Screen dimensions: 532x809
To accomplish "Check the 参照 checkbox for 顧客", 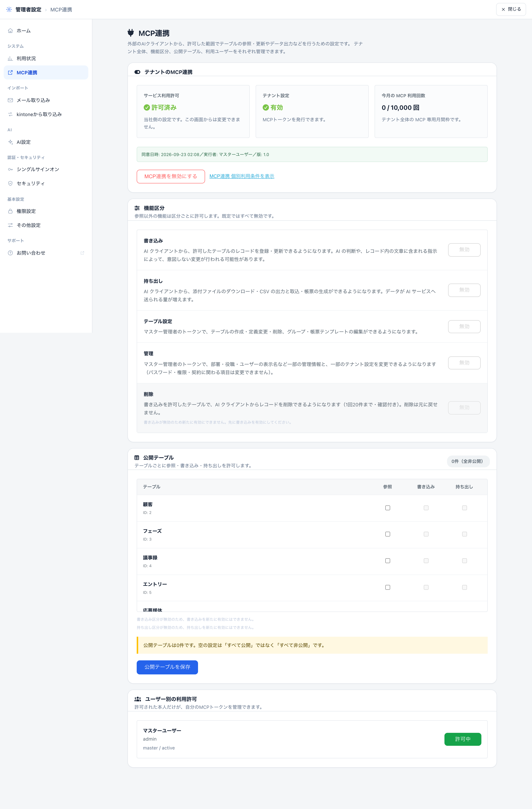I will (x=388, y=508).
